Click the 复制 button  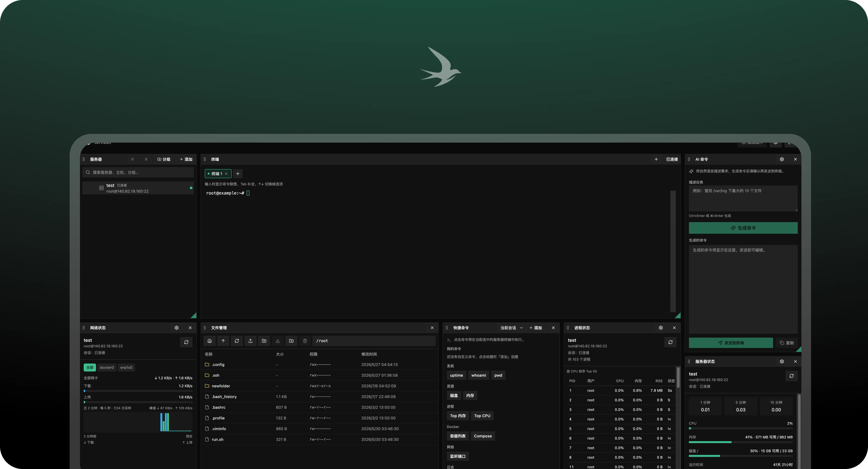786,343
